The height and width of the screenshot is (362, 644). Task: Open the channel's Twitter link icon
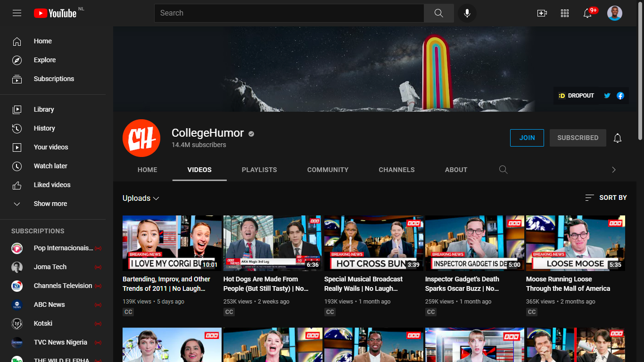pos(607,96)
